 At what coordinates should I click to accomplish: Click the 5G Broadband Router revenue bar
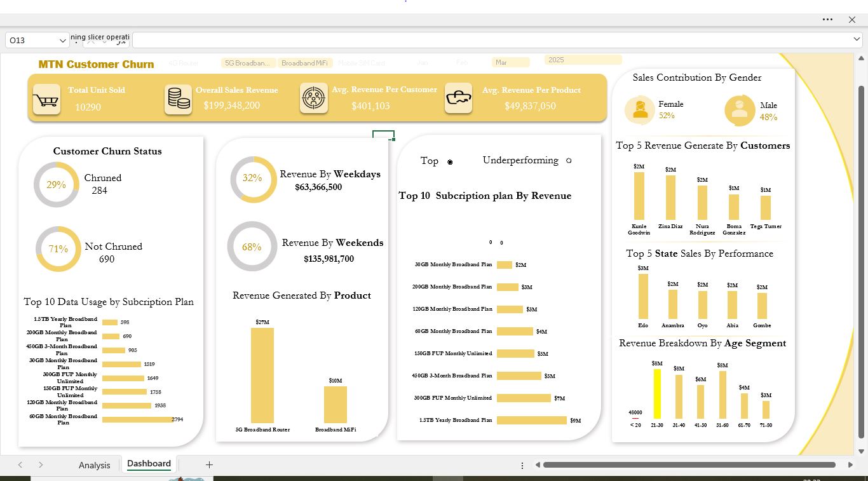click(x=262, y=376)
